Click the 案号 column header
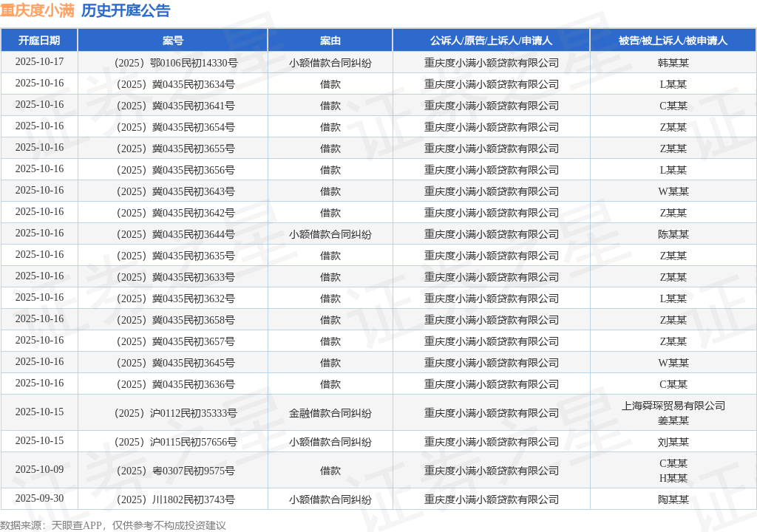Viewport: 757px width, 532px height. click(173, 41)
